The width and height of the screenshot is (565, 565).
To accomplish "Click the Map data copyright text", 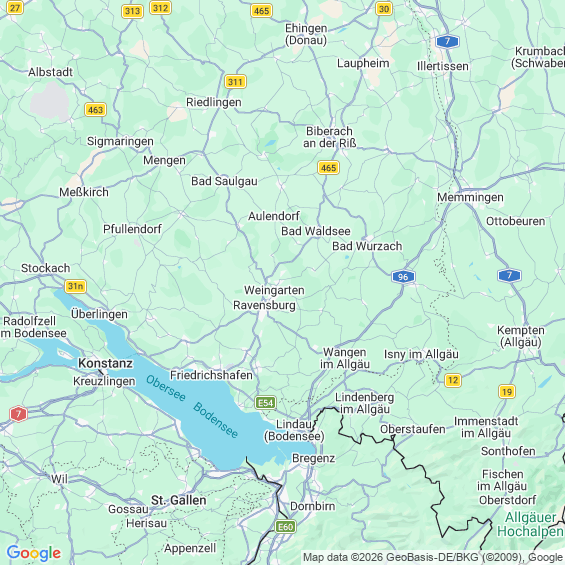I will coord(433,557).
